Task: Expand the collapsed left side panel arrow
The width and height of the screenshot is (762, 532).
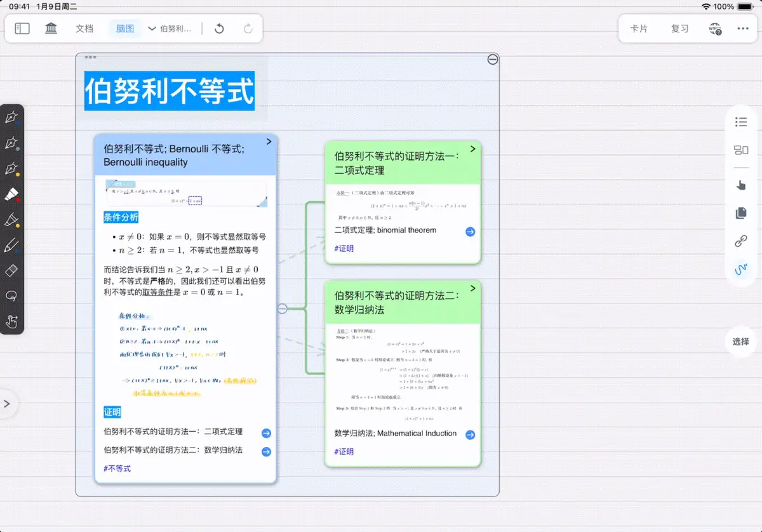Action: pos(7,404)
